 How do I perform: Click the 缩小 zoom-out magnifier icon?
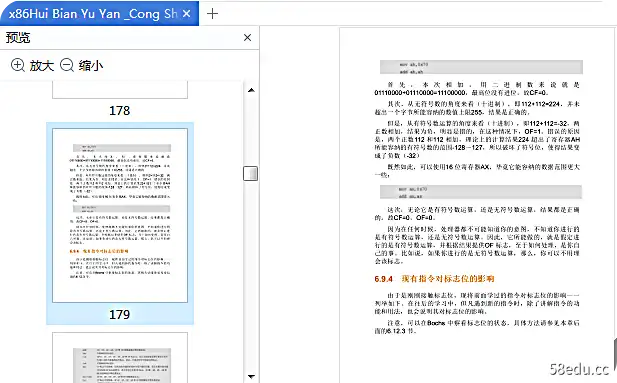[x=67, y=65]
